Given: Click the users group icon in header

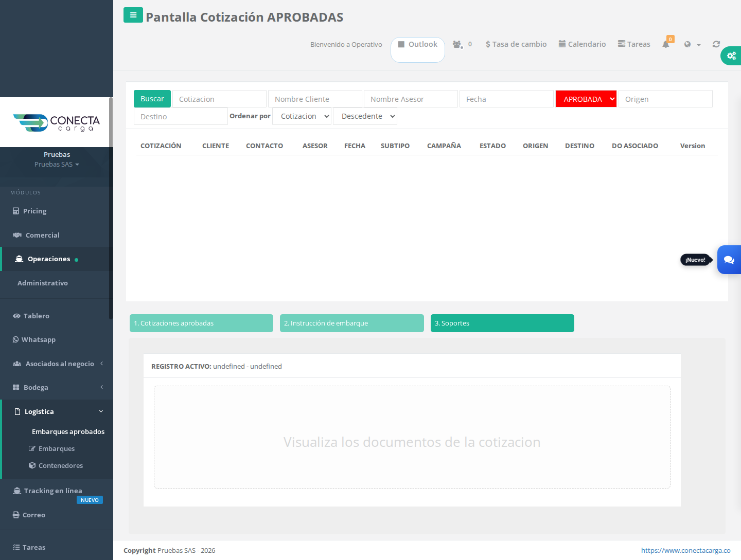Looking at the screenshot, I should click(x=457, y=44).
